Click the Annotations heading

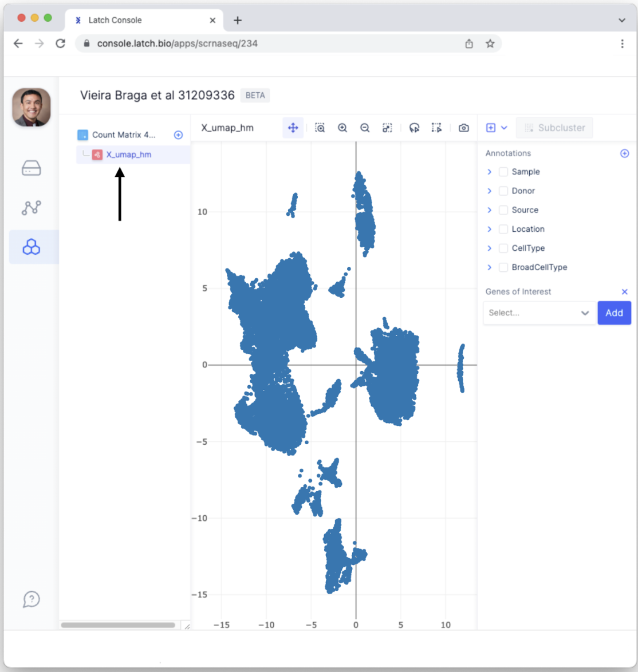tap(508, 153)
